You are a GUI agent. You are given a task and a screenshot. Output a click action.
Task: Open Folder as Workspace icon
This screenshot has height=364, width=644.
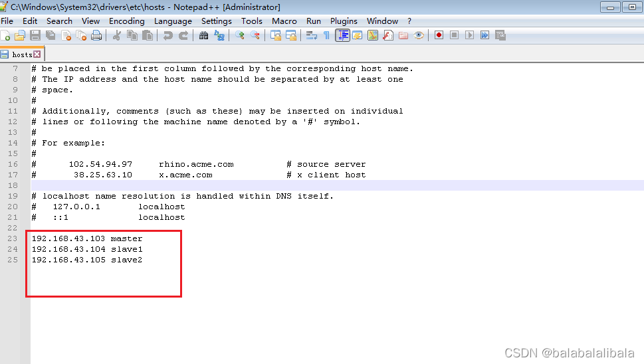coord(403,36)
